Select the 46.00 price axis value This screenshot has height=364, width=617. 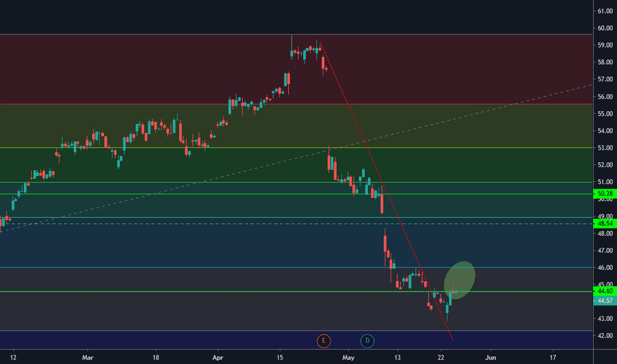click(x=605, y=267)
